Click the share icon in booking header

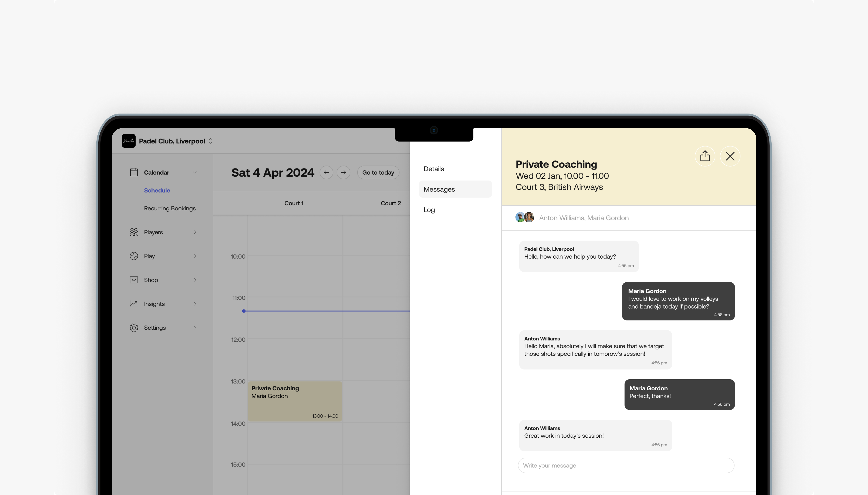point(705,156)
